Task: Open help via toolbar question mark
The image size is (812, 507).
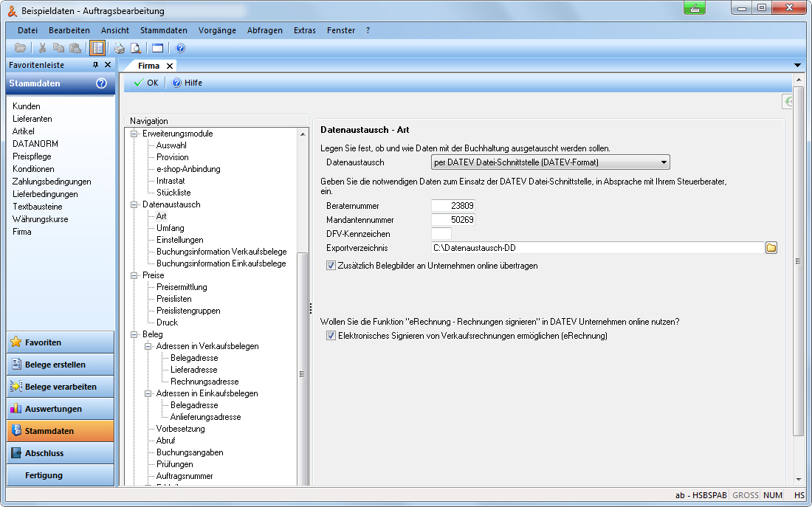Action: point(180,48)
